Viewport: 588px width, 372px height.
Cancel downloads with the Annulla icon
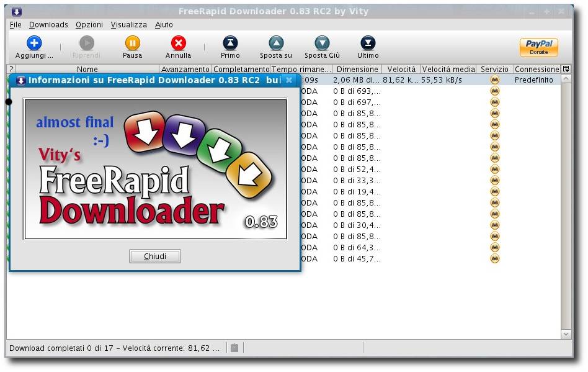(179, 43)
